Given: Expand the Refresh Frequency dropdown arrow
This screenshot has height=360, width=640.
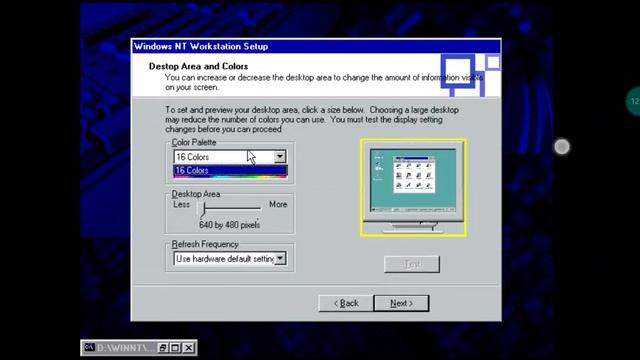Looking at the screenshot, I should [280, 258].
